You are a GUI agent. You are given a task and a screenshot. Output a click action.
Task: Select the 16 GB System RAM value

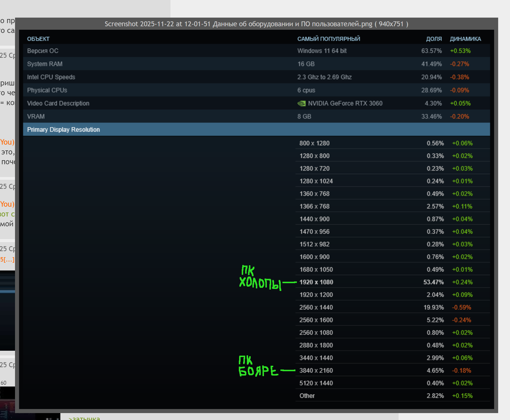tap(306, 64)
